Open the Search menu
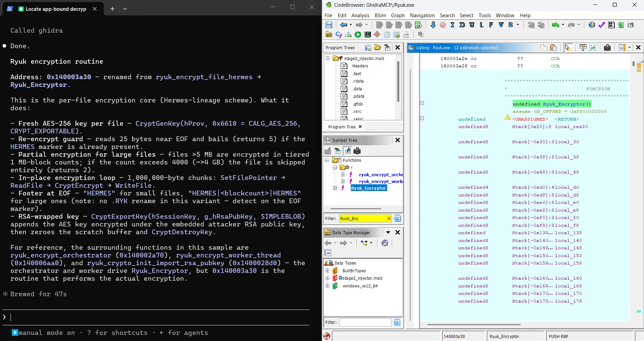644x341 pixels. click(x=447, y=15)
